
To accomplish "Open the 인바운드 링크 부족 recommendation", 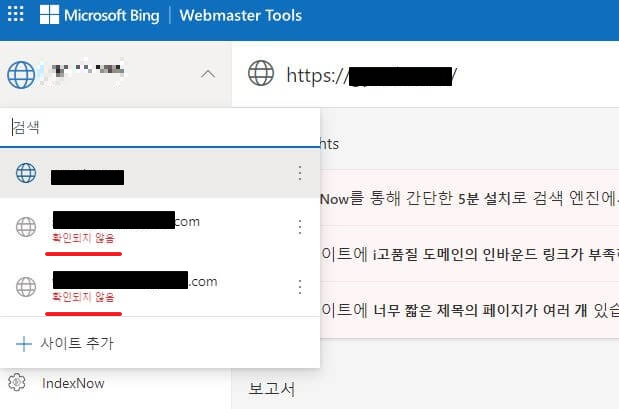I will (x=469, y=254).
